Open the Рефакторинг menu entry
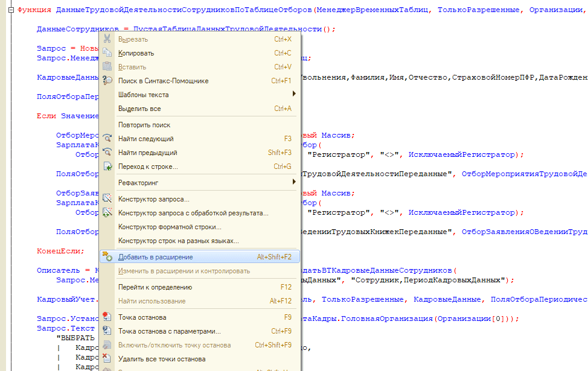The image size is (588, 371). click(200, 183)
